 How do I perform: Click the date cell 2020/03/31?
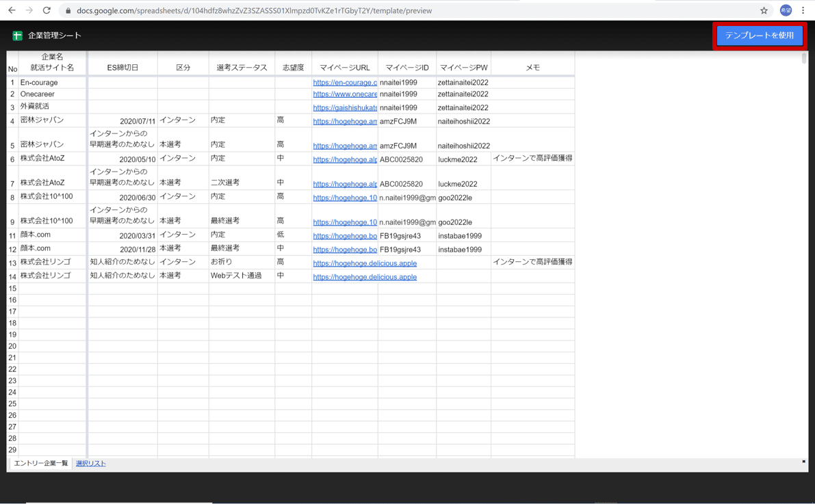(122, 235)
